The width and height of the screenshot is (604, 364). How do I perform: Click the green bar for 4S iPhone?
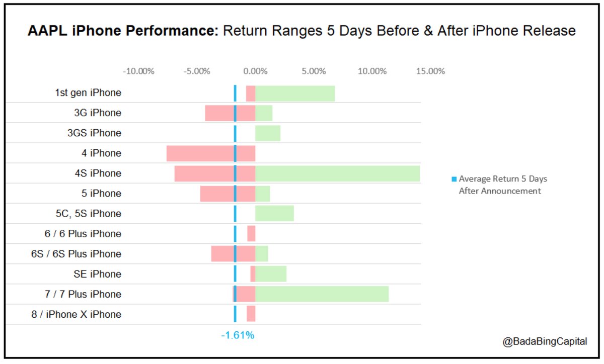point(337,173)
